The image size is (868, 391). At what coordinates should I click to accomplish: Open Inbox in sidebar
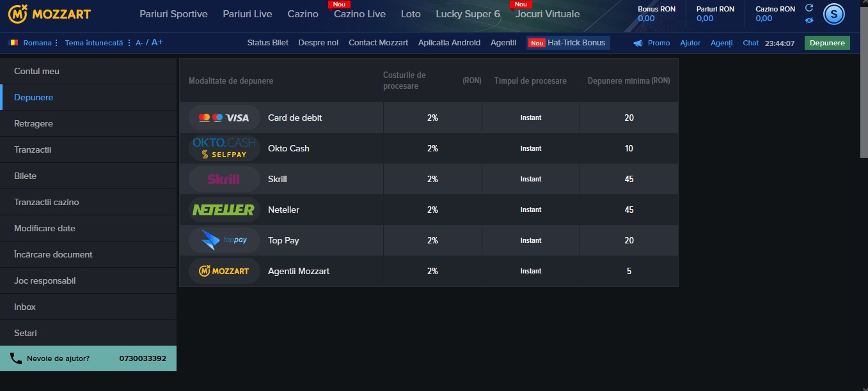88,307
